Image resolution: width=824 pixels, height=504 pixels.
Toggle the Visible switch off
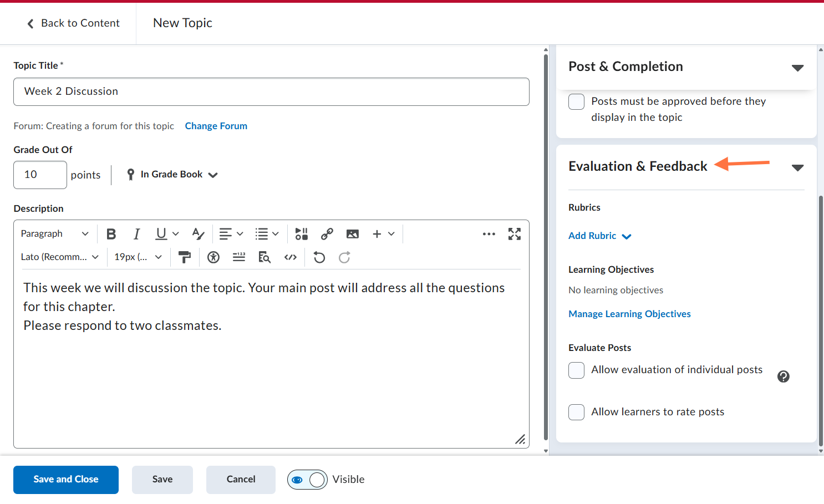pyautogui.click(x=307, y=480)
